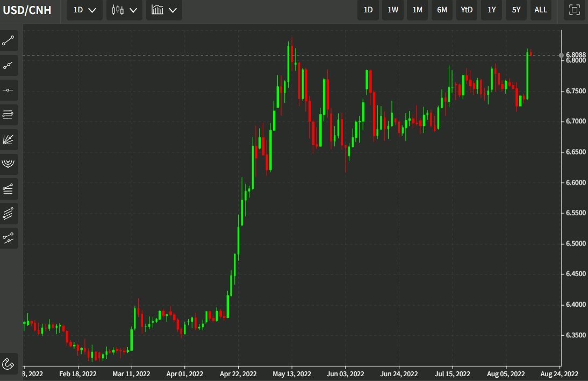Viewport: 588px width, 381px height.
Task: Select the horizontal line tool
Action: point(8,90)
